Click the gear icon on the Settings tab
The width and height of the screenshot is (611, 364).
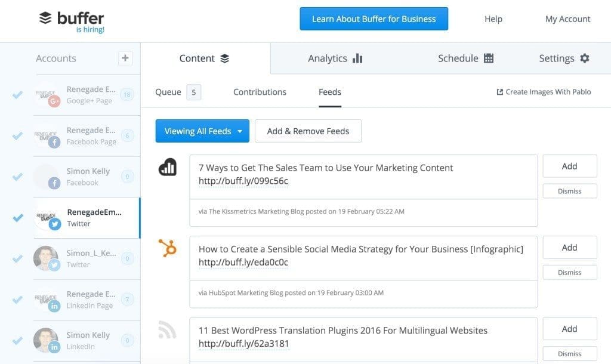584,58
